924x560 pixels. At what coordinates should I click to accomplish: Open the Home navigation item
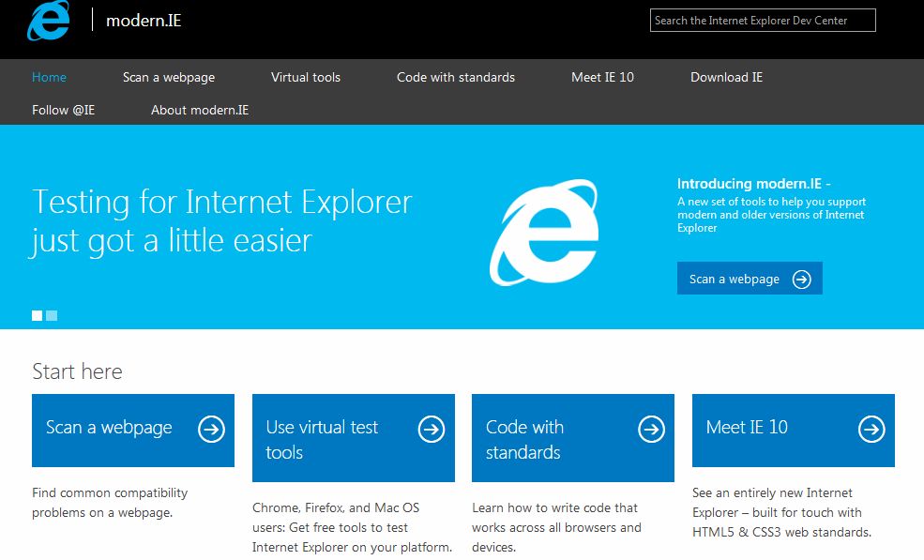tap(49, 77)
